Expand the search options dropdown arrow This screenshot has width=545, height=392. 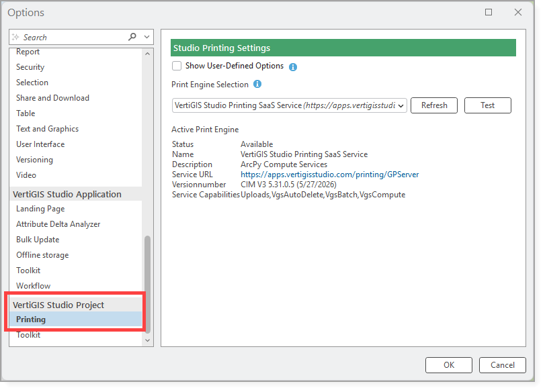point(147,37)
